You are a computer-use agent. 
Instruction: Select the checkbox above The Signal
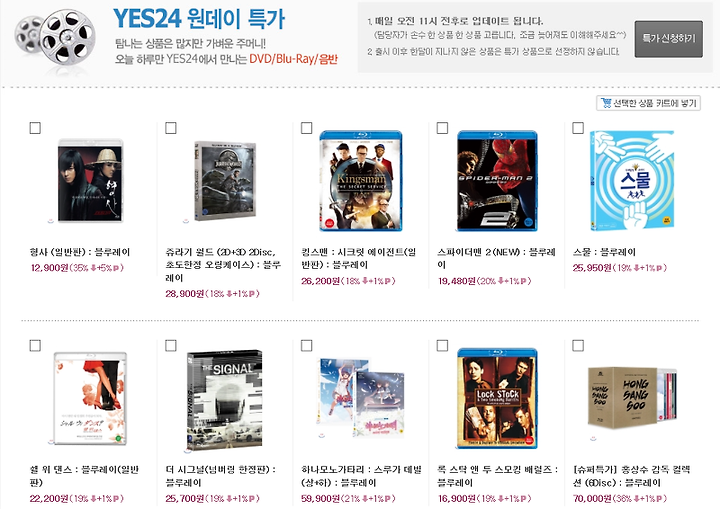171,345
